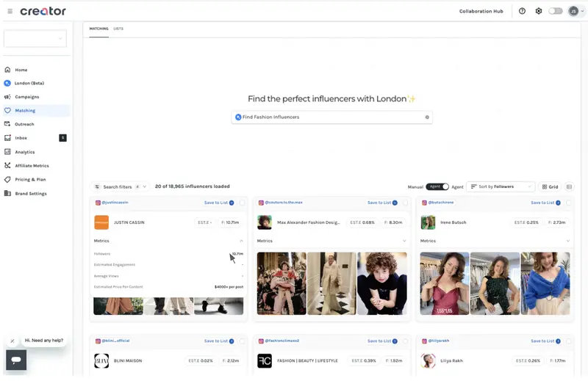Click the creator logo
Screen dimensions: 588x381
(43, 11)
